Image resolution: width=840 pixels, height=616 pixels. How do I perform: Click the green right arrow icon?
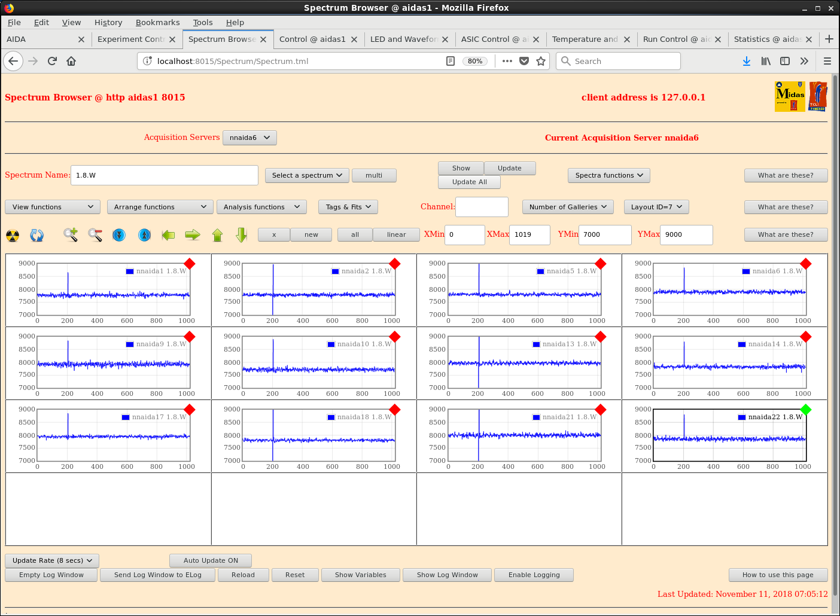193,235
